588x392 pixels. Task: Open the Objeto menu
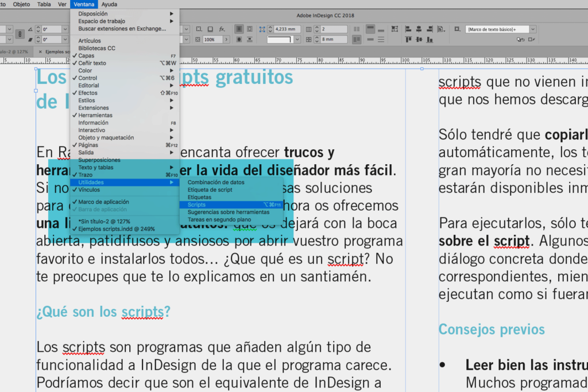(21, 5)
